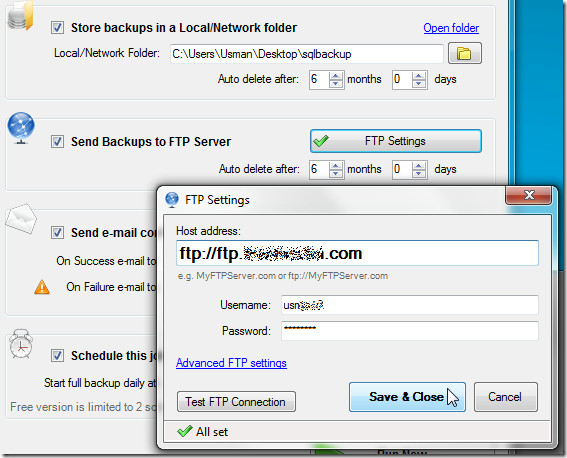Click the browse folder icon button

click(x=465, y=53)
